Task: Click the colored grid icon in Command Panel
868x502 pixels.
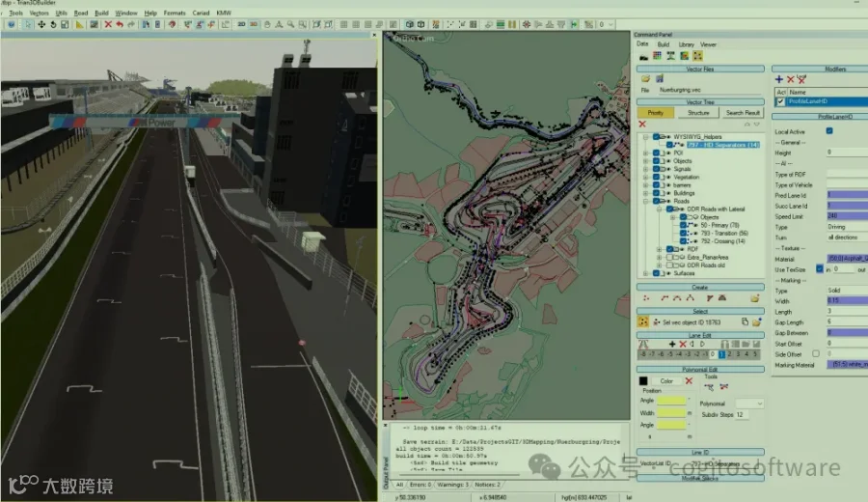Action: click(x=657, y=56)
